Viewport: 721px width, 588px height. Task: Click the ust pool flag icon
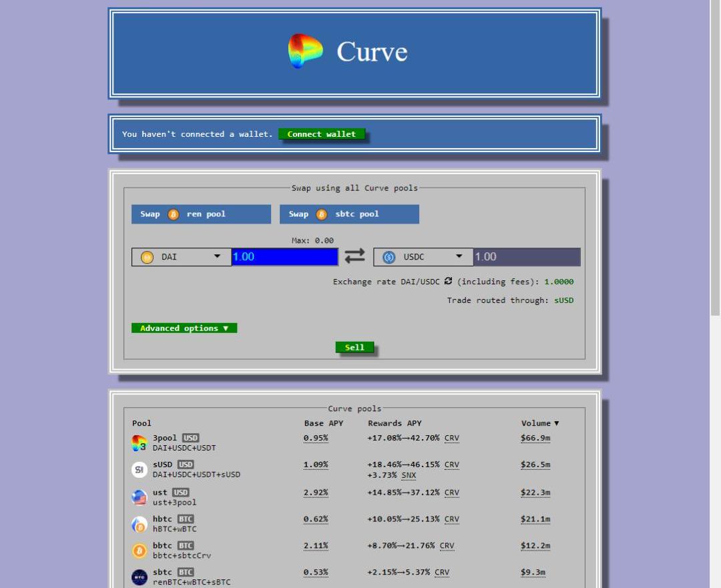(139, 497)
